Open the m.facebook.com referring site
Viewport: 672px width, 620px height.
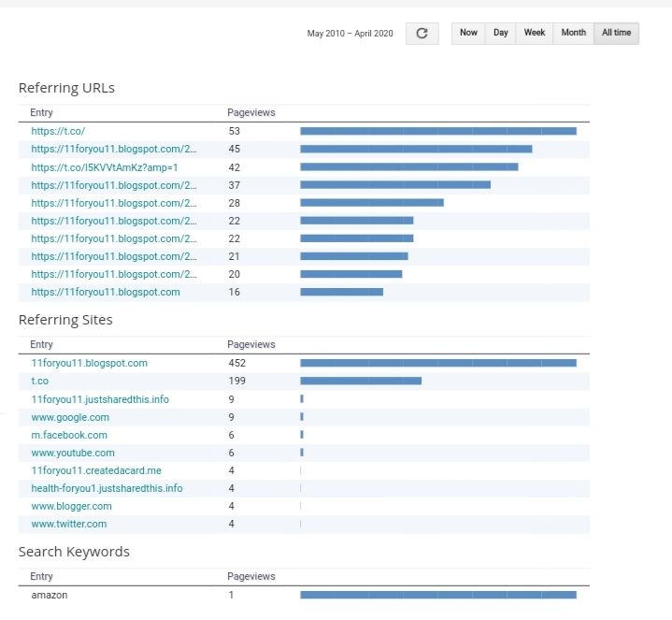[69, 435]
